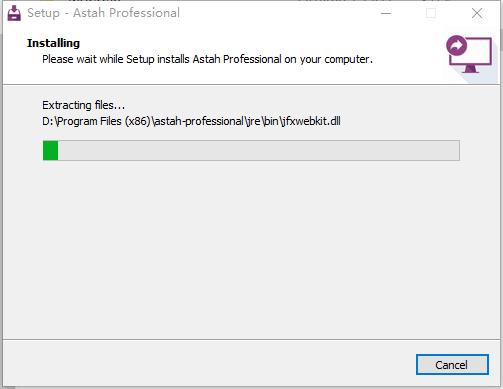Cancel the Astah Professional installation
The height and width of the screenshot is (389, 503).
point(452,365)
